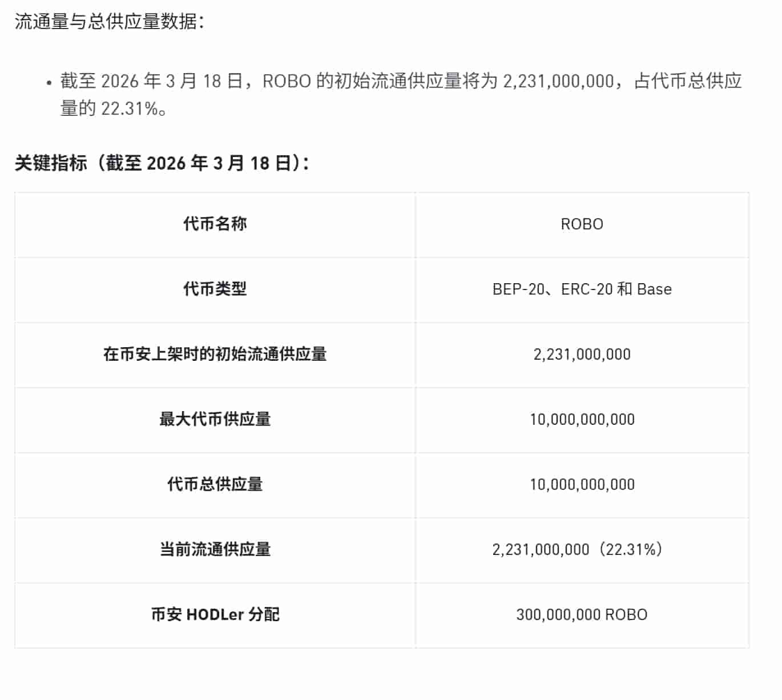Screen dimensions: 782x700
Task: Click the bullet paragraph about ROBO initial circulating supply
Action: pyautogui.click(x=401, y=94)
